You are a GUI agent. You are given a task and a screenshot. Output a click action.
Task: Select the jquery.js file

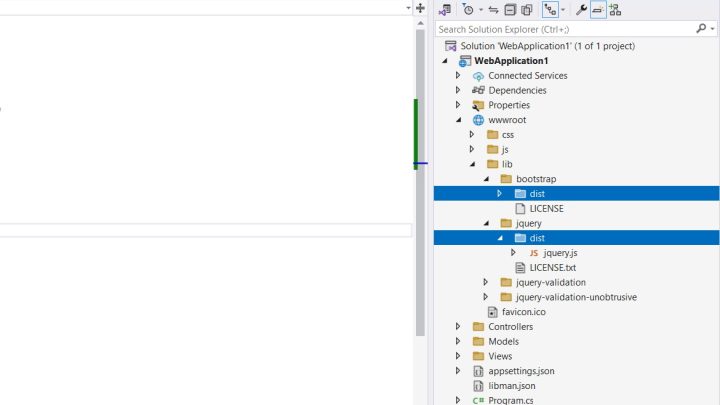560,253
